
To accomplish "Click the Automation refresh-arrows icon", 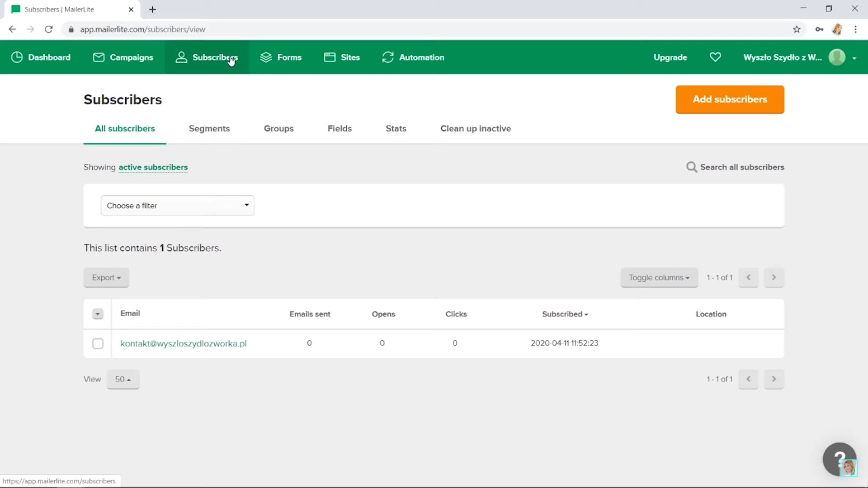I will [387, 57].
